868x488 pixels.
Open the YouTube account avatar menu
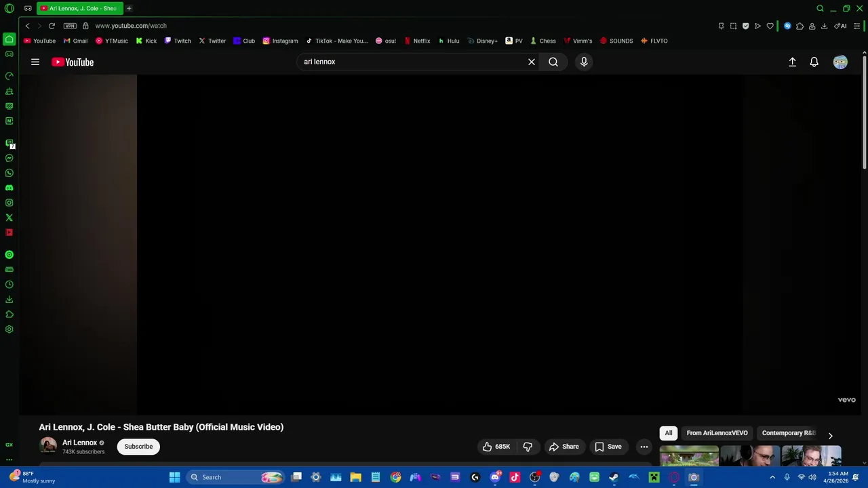pyautogui.click(x=840, y=62)
